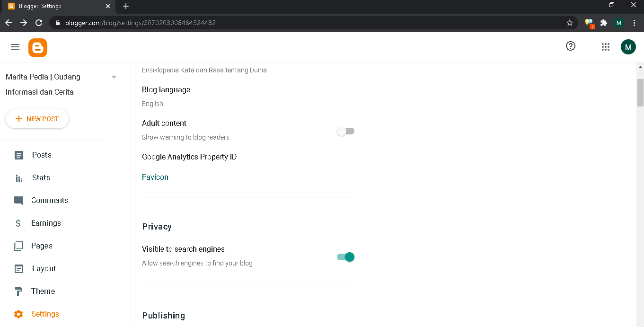Bookmark this page with the star icon
644x327 pixels.
[x=570, y=23]
